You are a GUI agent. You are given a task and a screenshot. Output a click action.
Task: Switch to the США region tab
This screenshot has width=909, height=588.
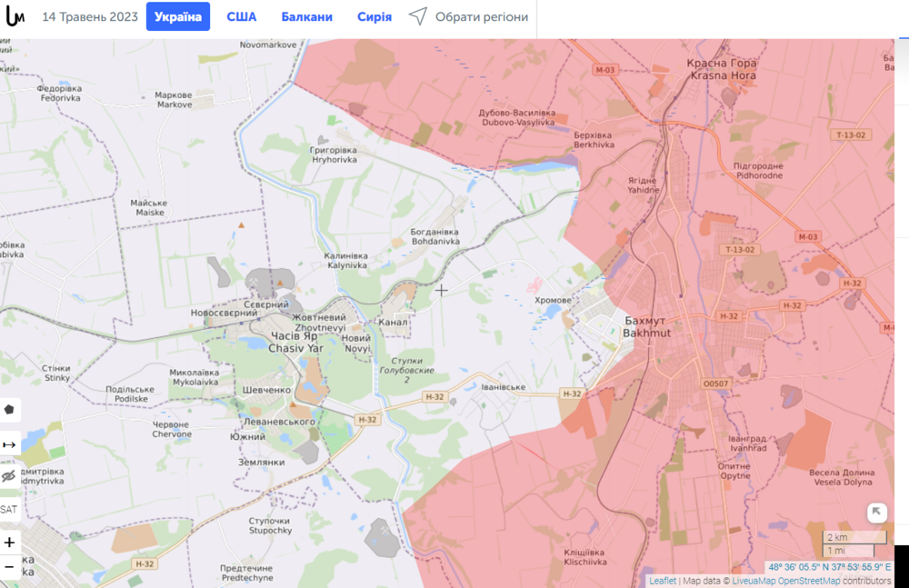click(x=241, y=15)
